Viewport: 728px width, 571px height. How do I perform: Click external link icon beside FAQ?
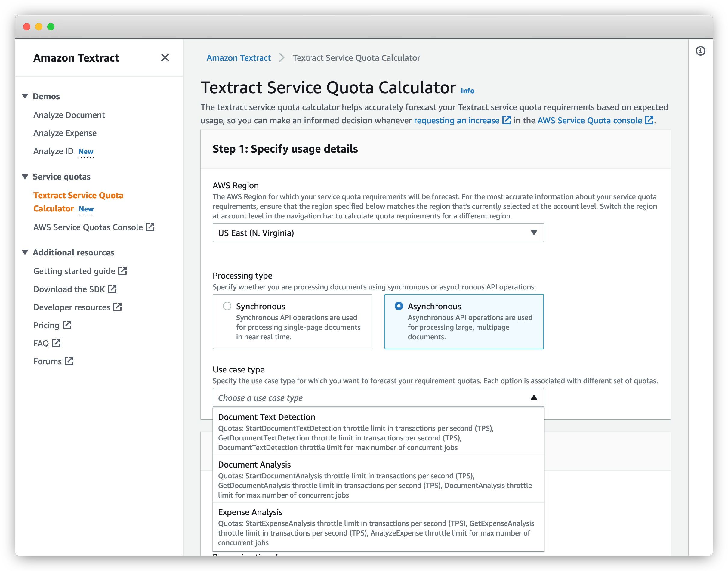point(57,343)
